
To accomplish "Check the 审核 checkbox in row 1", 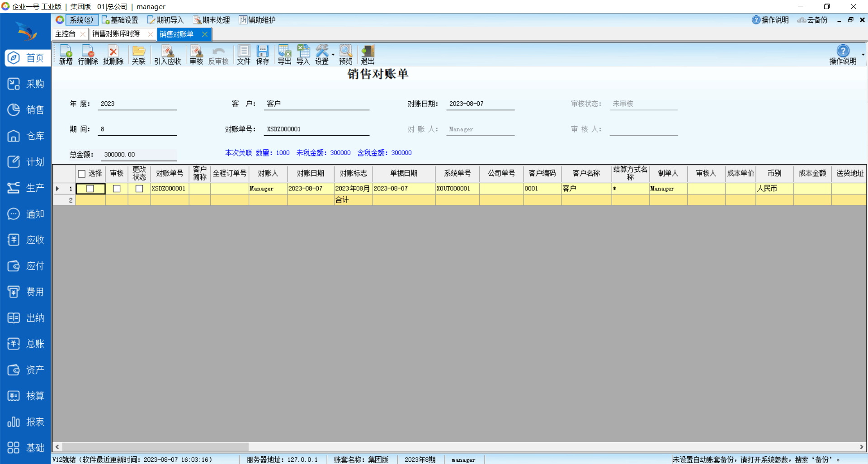I will click(117, 189).
